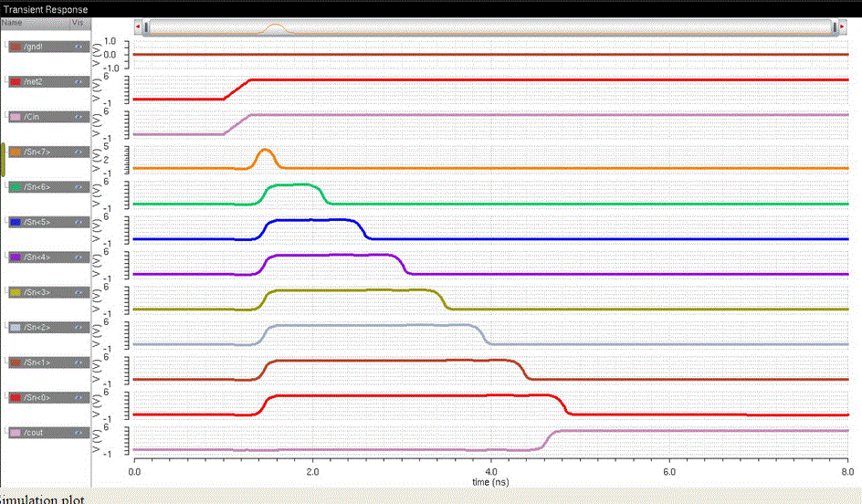862x504 pixels.
Task: Click the purple color icon of /Sn<4>
Action: click(x=16, y=257)
